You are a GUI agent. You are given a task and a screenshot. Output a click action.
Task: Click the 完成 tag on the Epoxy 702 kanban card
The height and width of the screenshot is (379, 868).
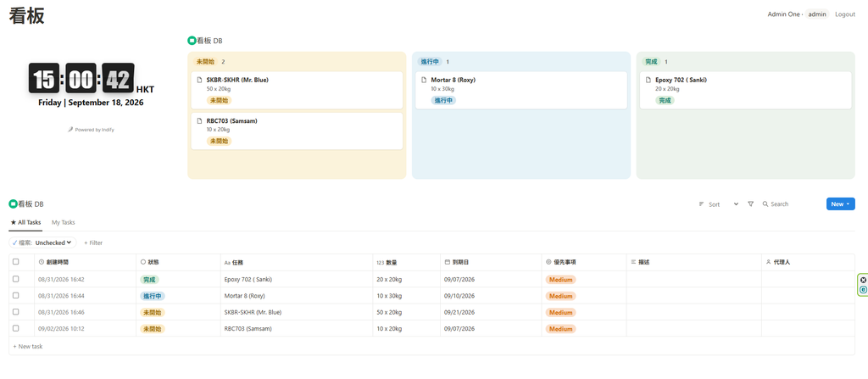(665, 100)
